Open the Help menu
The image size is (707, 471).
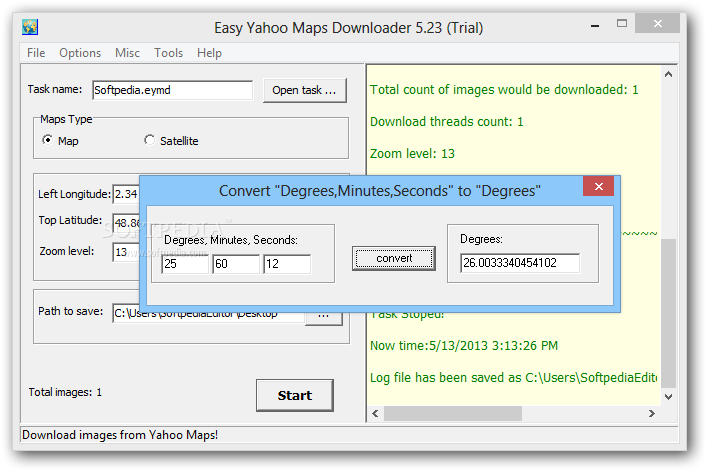pos(209,53)
